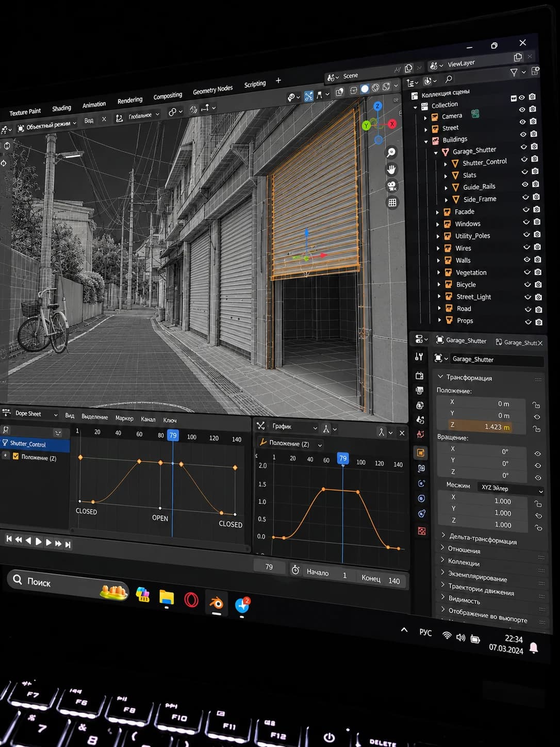Click frame 79 playhead in graph editor
Viewport: 560px width, 747px height.
(343, 458)
